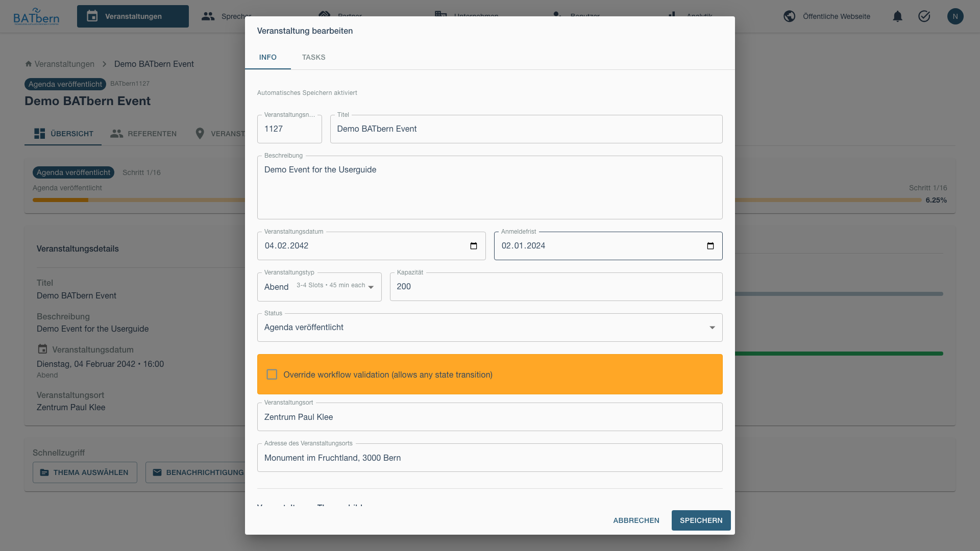980x551 pixels.
Task: Open calendar picker for Veranstaltungsdatum field
Action: click(473, 246)
